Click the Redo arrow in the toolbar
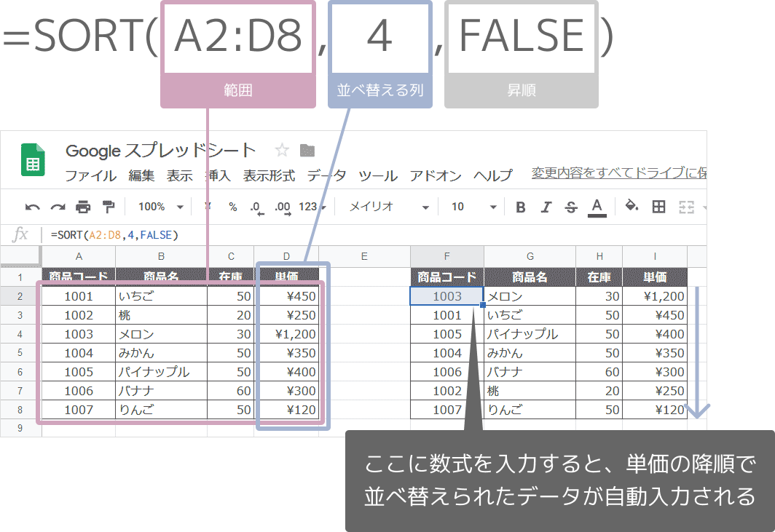The height and width of the screenshot is (532, 775). click(x=58, y=207)
